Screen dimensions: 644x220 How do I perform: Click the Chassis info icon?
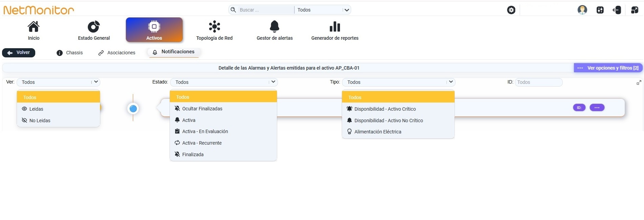(x=60, y=53)
